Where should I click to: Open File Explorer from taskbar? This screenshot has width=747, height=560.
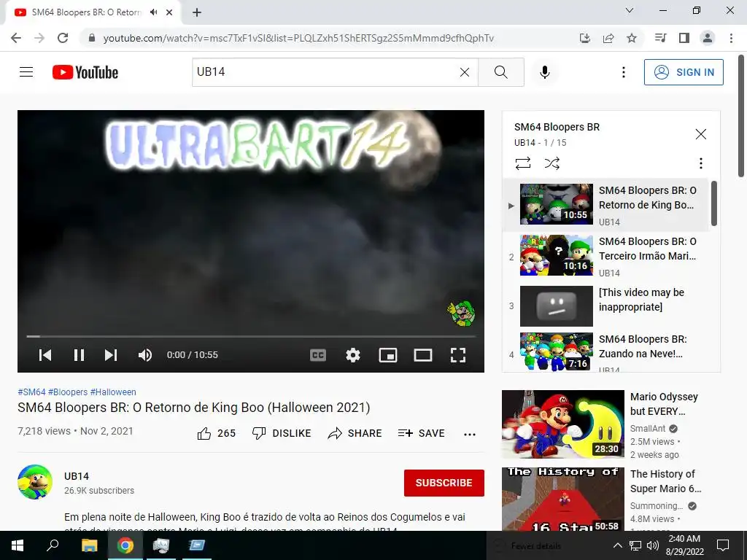[x=89, y=545]
